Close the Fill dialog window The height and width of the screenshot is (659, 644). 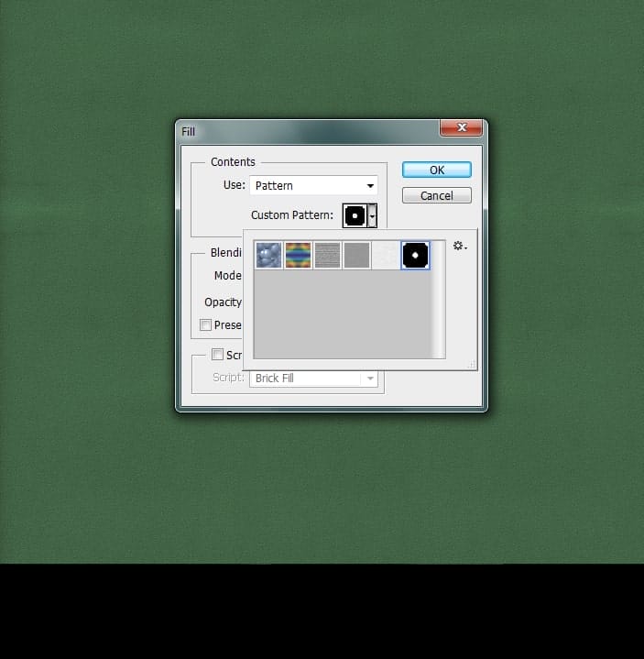pyautogui.click(x=461, y=128)
